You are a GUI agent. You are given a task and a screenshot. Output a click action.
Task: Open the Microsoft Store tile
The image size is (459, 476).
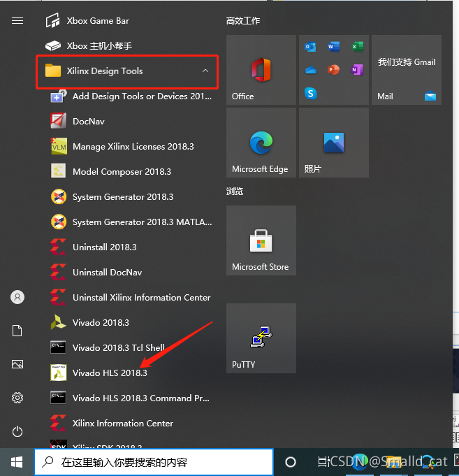coord(261,240)
